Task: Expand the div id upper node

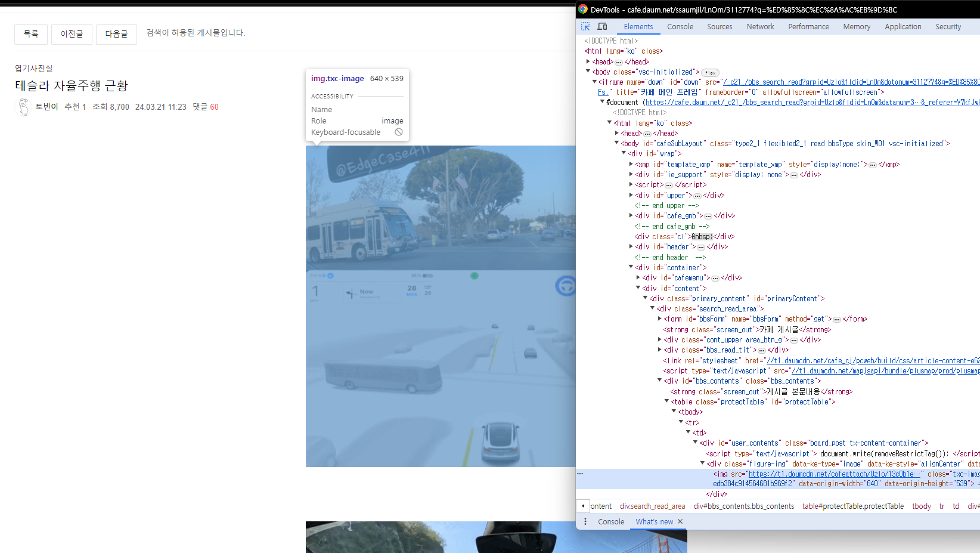Action: [x=631, y=195]
